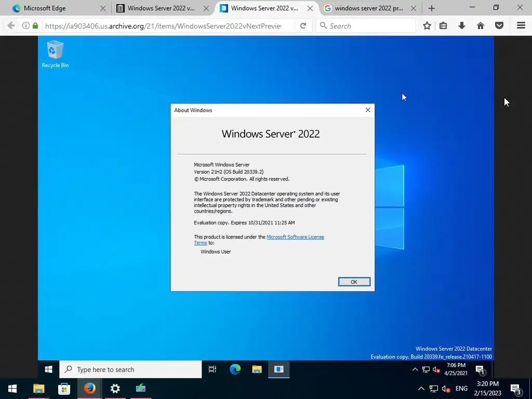Open the downloads arrow icon

click(462, 25)
